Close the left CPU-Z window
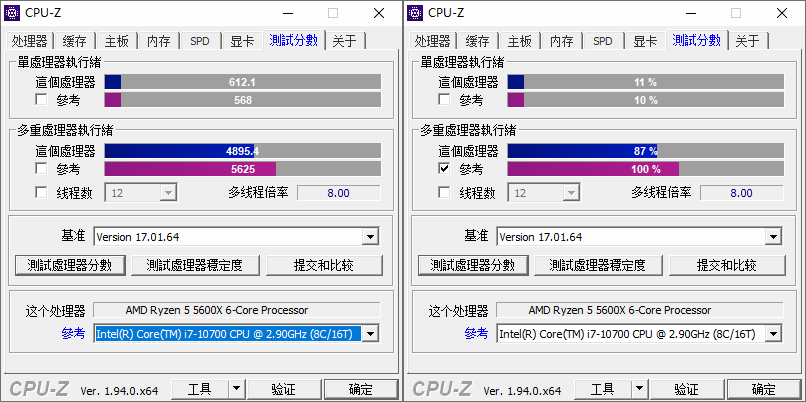The image size is (806, 402). click(379, 13)
